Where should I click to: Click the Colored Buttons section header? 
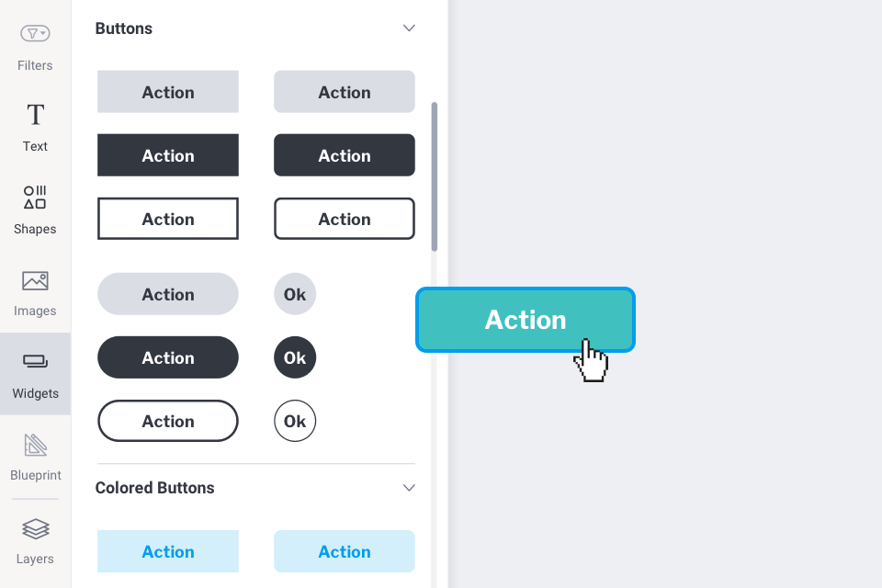[154, 488]
